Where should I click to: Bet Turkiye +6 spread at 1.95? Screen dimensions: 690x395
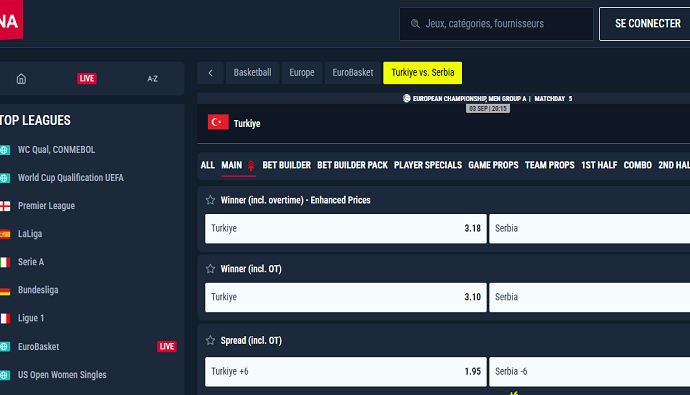346,372
